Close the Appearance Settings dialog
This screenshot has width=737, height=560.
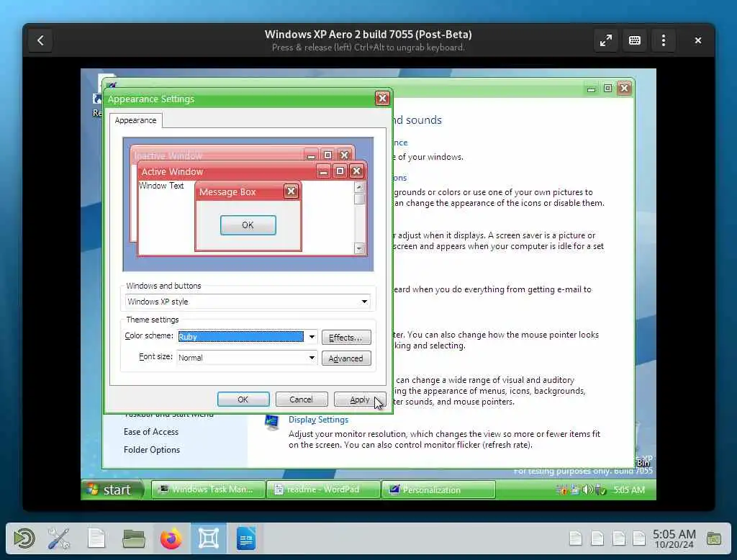pyautogui.click(x=383, y=99)
